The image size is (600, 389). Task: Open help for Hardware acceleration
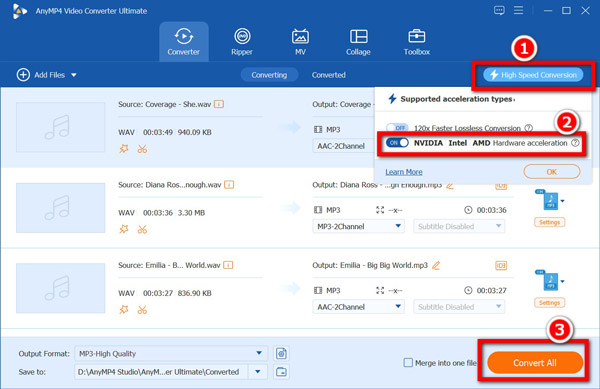click(x=575, y=143)
